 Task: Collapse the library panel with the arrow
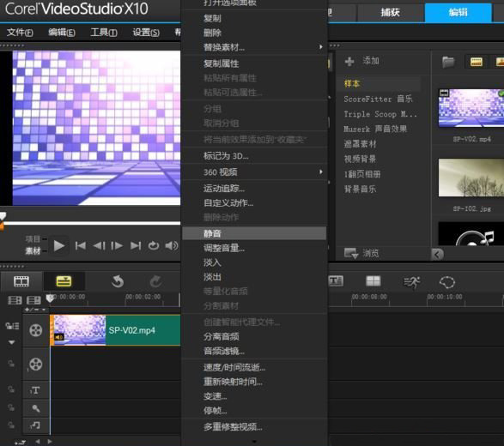(437, 255)
